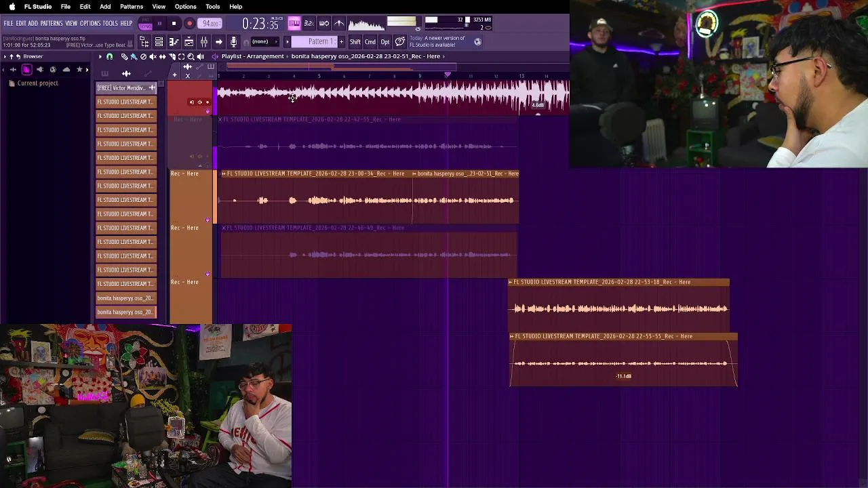Open the FILE menu in FL toolbar
The image size is (868, 488).
click(8, 23)
